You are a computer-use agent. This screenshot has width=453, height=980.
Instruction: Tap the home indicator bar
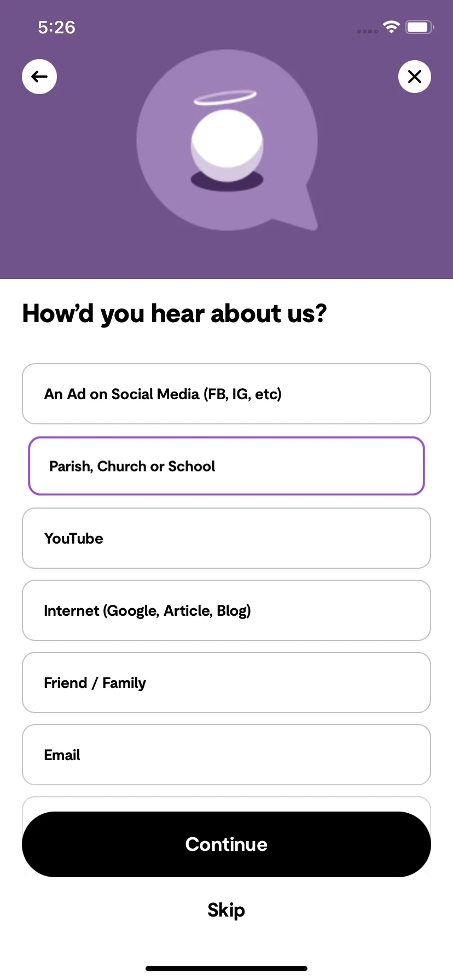click(x=226, y=969)
